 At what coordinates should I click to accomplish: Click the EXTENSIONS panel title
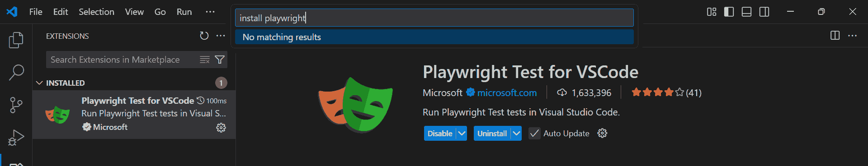(67, 36)
